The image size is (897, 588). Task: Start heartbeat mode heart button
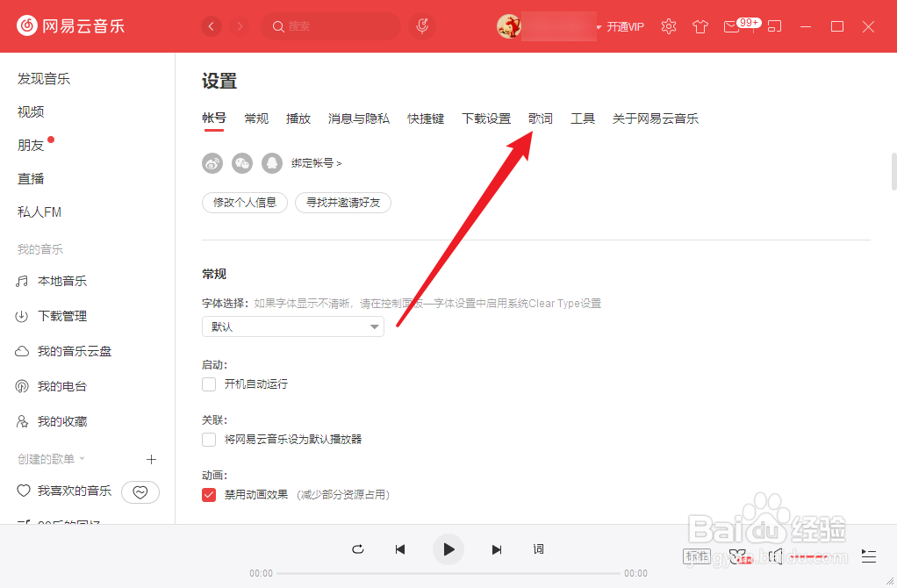click(140, 492)
